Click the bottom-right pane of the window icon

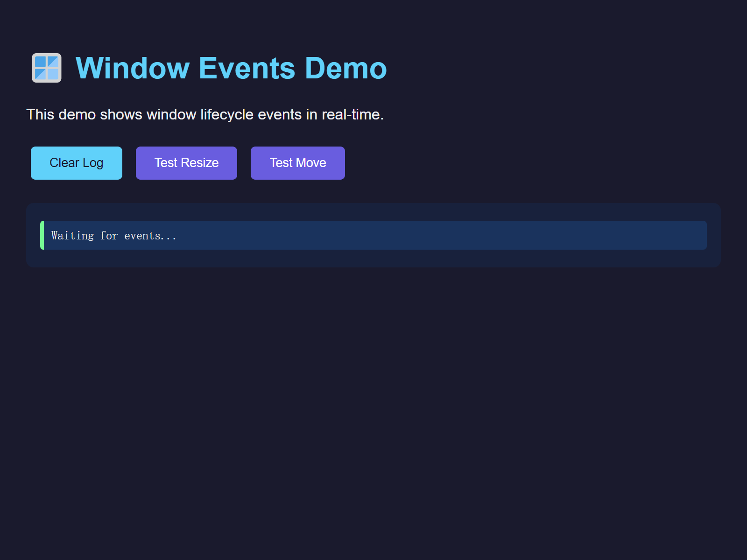point(53,75)
